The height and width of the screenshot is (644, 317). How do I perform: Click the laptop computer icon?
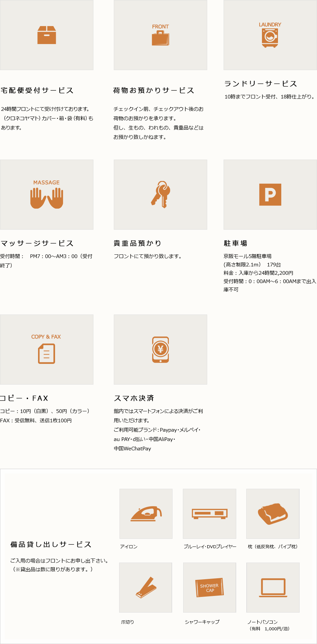(273, 588)
